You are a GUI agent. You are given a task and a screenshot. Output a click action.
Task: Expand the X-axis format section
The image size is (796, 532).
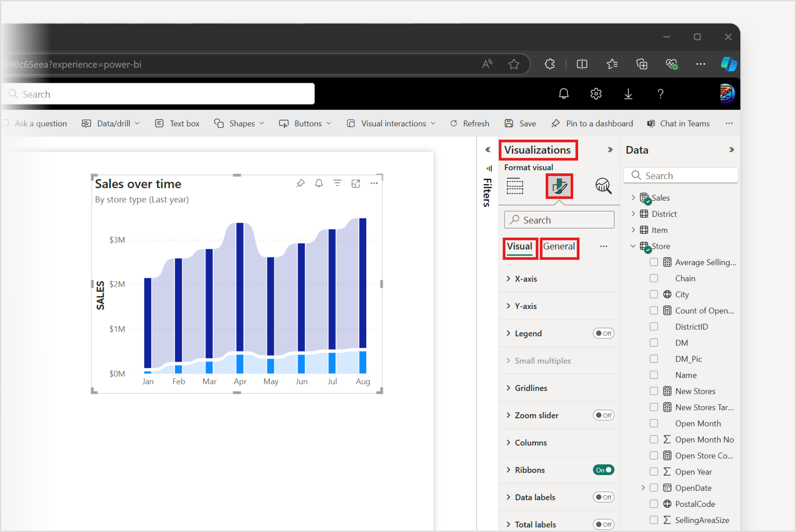coord(525,279)
